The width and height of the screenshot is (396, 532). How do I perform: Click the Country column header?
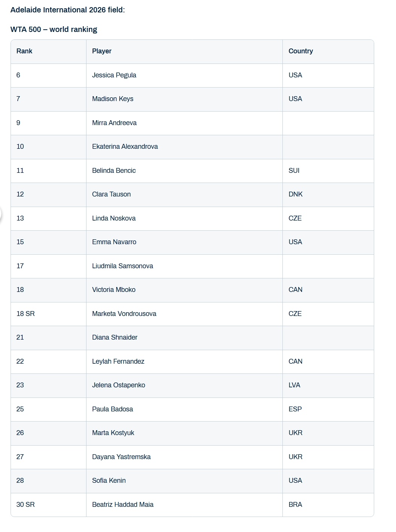pyautogui.click(x=300, y=51)
